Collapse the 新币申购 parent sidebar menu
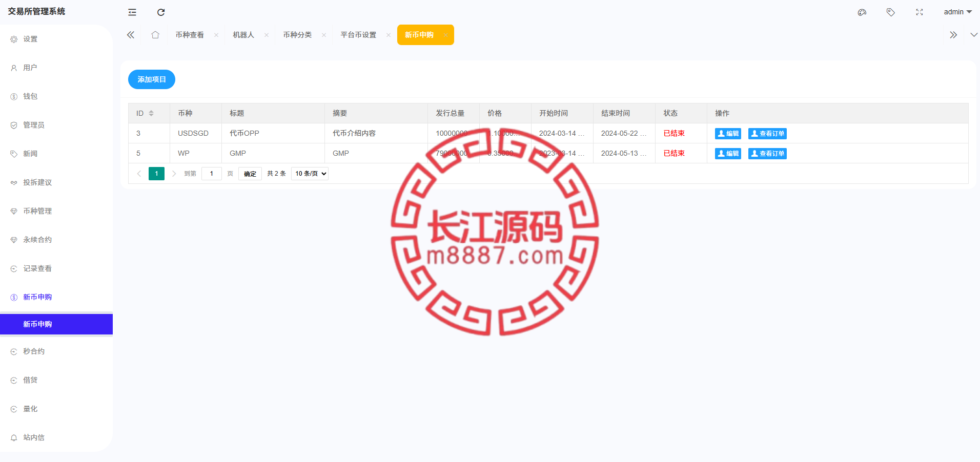 [x=56, y=297]
